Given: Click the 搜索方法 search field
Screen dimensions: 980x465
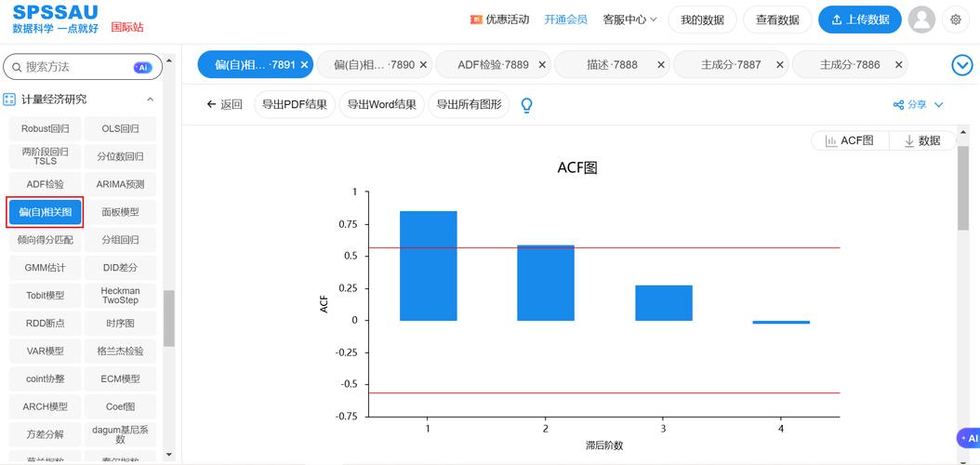Looking at the screenshot, I should [x=83, y=67].
